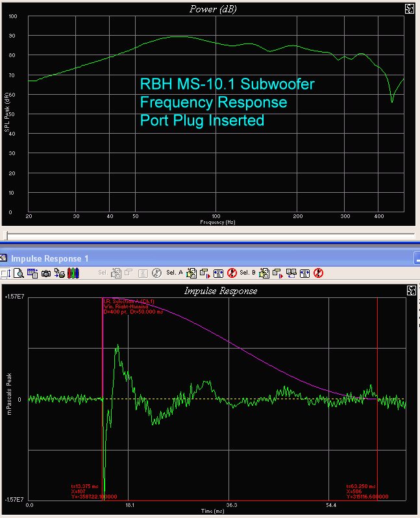Screen dimensions: 420x518
Task: Click the Impulse Response graph corner options icon
Action: [x=412, y=291]
